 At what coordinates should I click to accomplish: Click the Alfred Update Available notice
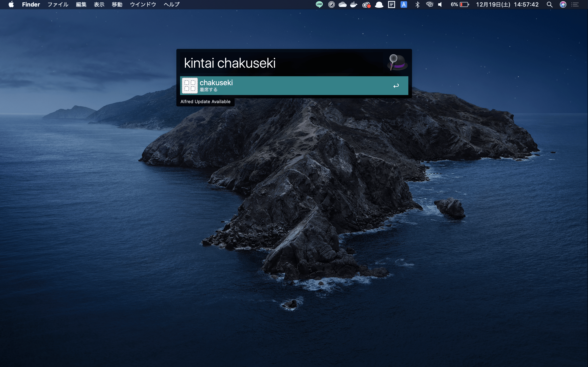point(205,102)
